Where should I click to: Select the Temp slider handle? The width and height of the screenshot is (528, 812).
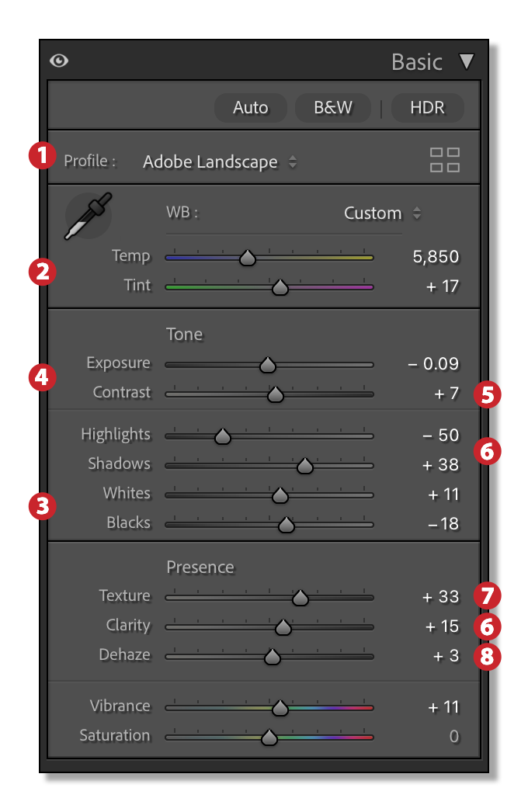(x=247, y=258)
